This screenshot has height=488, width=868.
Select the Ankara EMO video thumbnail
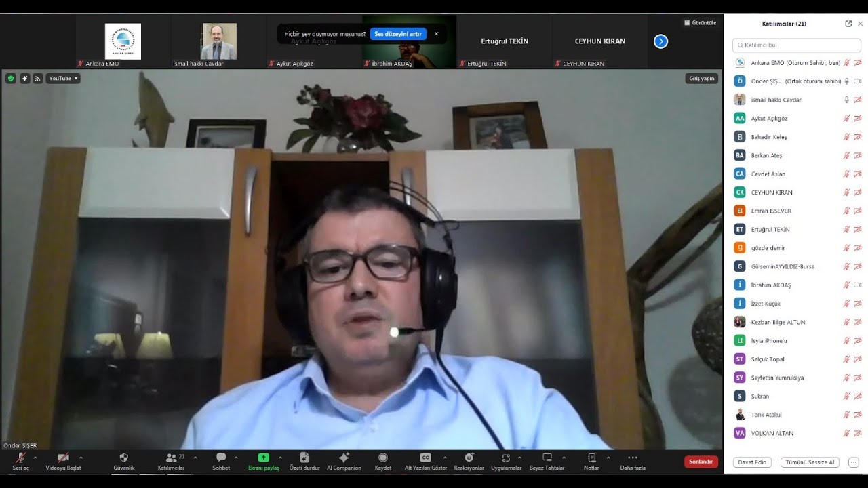click(123, 41)
